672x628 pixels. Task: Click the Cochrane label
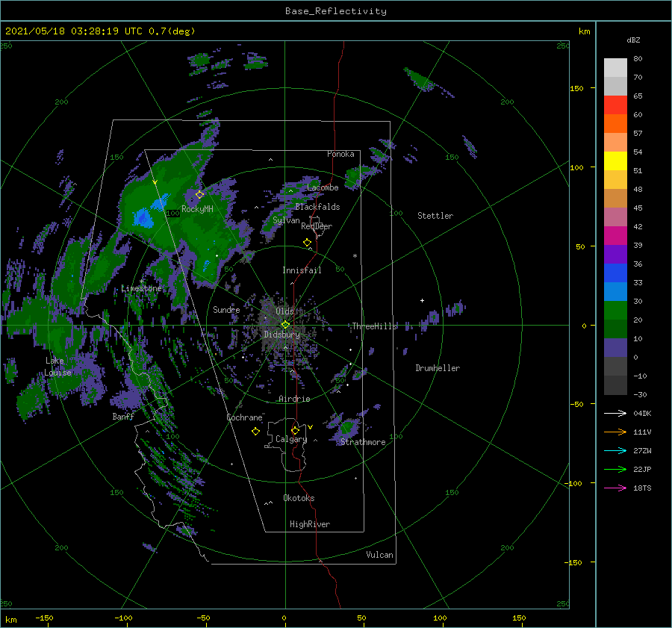pyautogui.click(x=244, y=417)
